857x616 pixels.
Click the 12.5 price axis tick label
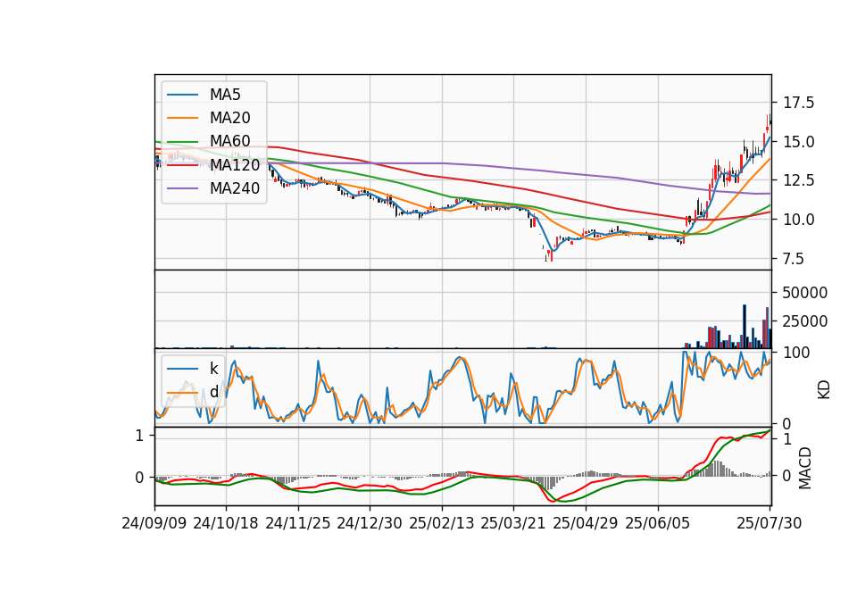(798, 180)
